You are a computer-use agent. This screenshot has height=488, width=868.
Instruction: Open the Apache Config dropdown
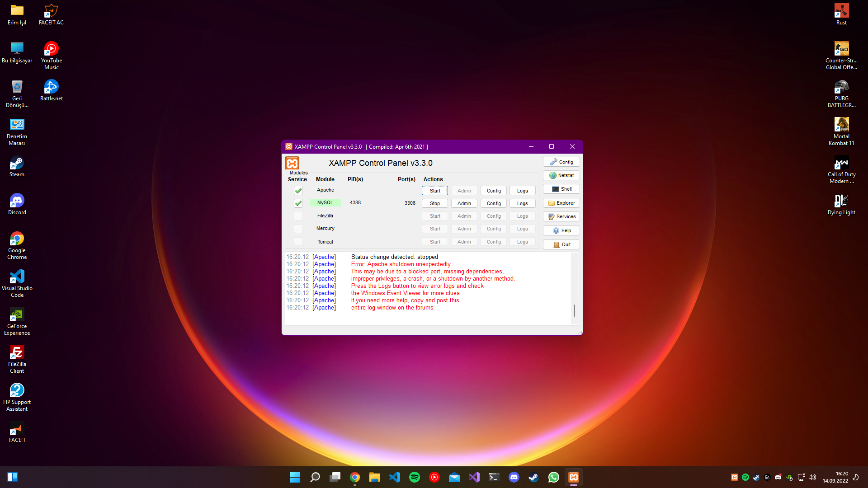494,191
